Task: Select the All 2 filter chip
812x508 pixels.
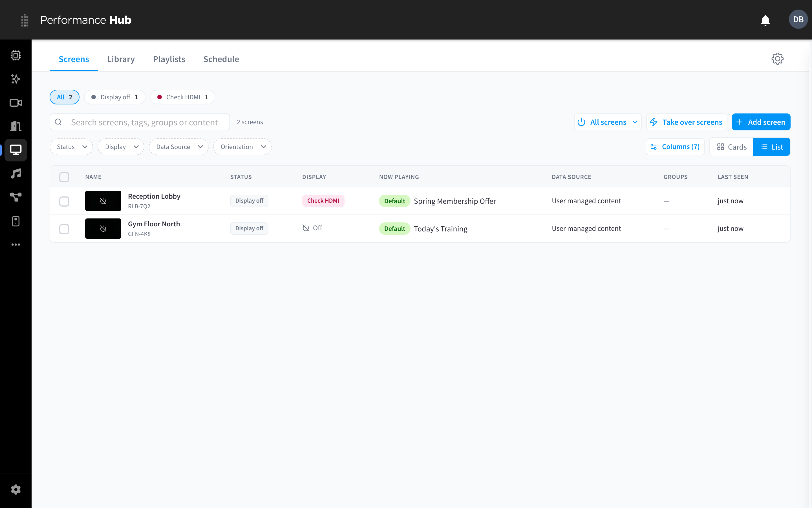Action: coord(64,97)
